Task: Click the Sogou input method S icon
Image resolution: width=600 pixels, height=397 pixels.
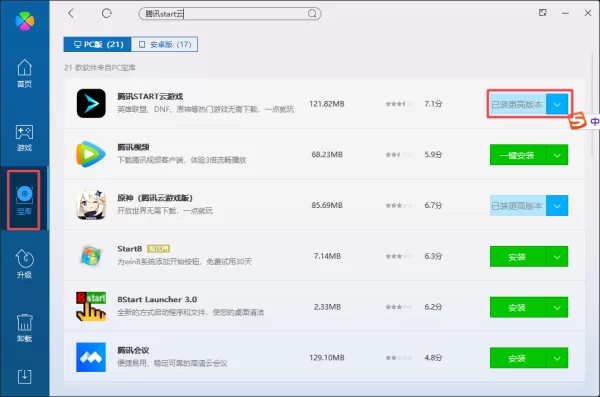Action: click(577, 121)
